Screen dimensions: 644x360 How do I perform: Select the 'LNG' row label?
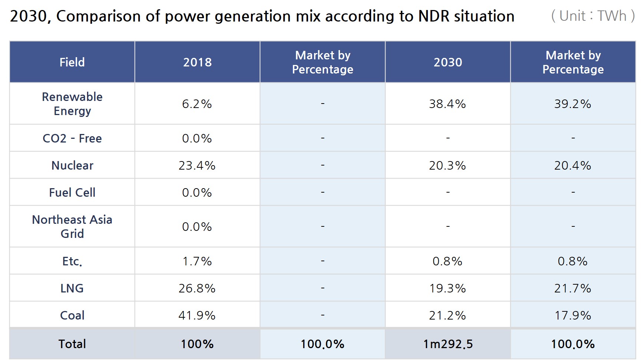[x=72, y=288]
